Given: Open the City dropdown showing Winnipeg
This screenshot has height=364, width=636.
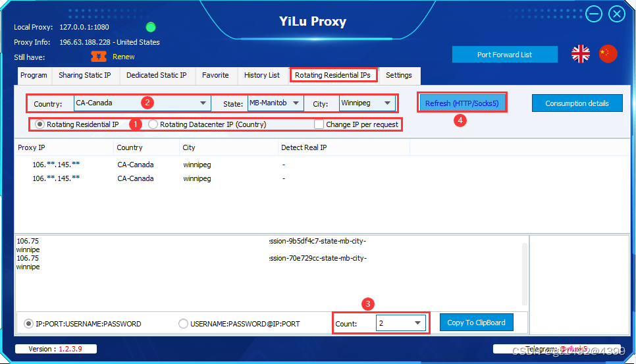Looking at the screenshot, I should pyautogui.click(x=367, y=103).
